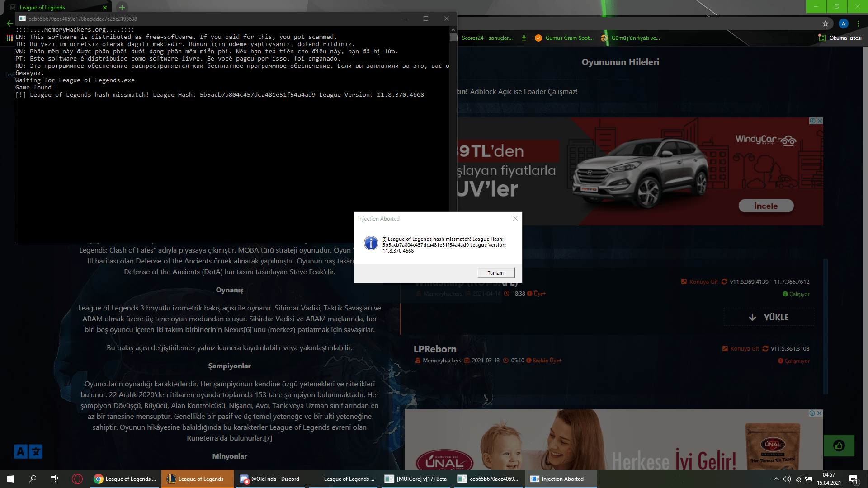Screen dimensions: 868x488
Task: Click the Çalışıyor status label
Action: (796, 294)
